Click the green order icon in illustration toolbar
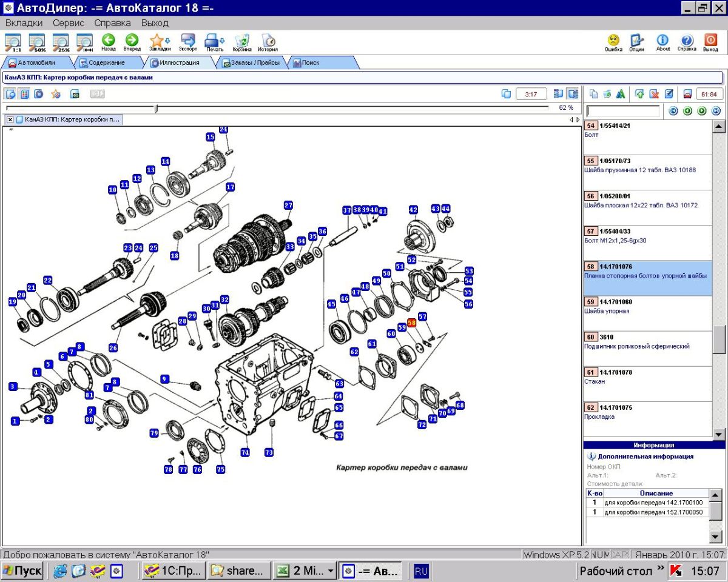Image resolution: width=728 pixels, height=582 pixels. tap(75, 94)
